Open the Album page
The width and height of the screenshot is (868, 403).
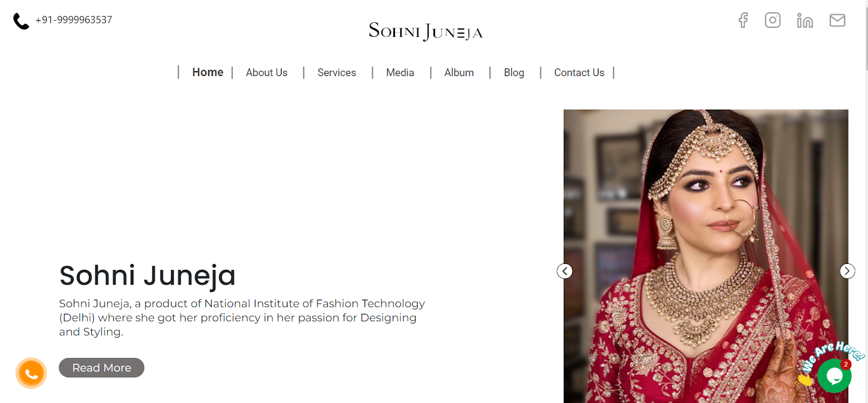tap(459, 72)
